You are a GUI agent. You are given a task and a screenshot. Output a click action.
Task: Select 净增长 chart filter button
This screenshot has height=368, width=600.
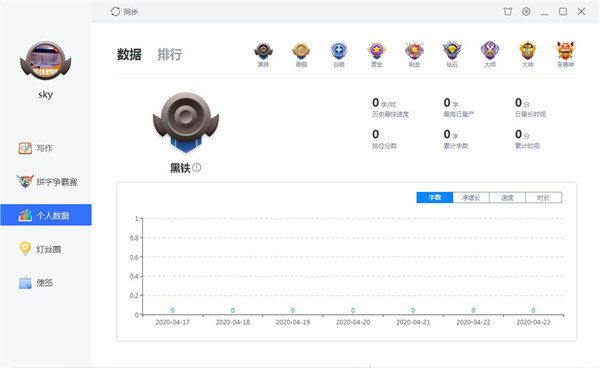(x=471, y=197)
